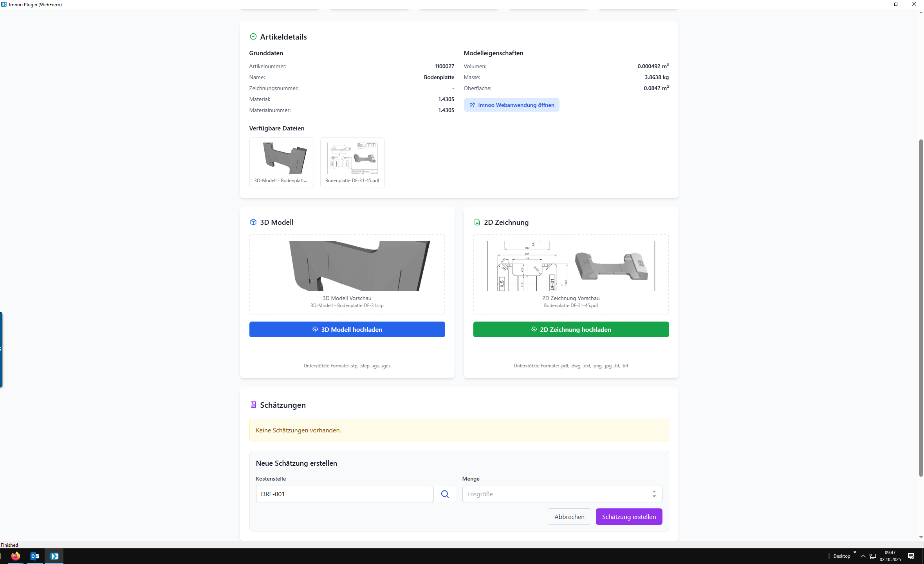Open Outlook from the taskbar
Screen dimensions: 924x564
coord(35,556)
